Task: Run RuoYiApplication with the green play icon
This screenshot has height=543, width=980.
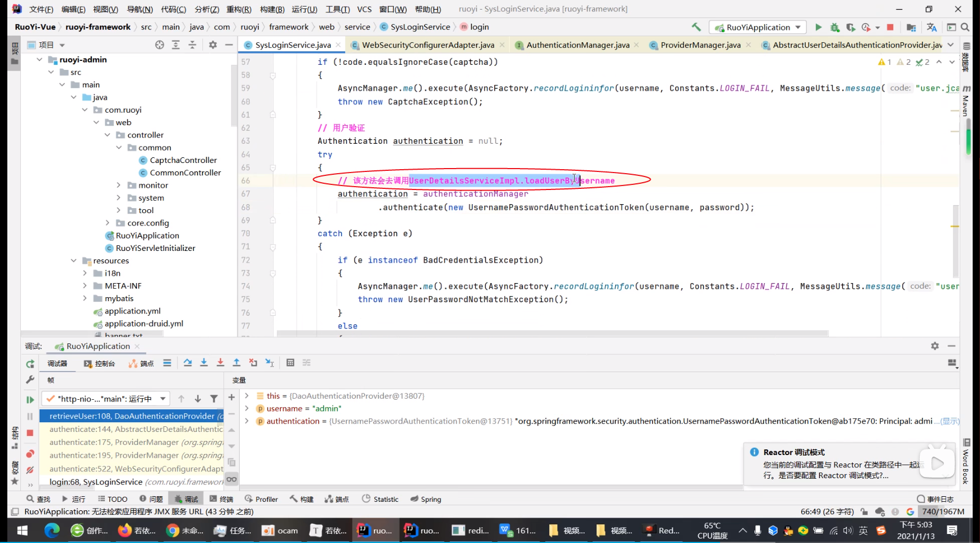Action: [x=818, y=27]
